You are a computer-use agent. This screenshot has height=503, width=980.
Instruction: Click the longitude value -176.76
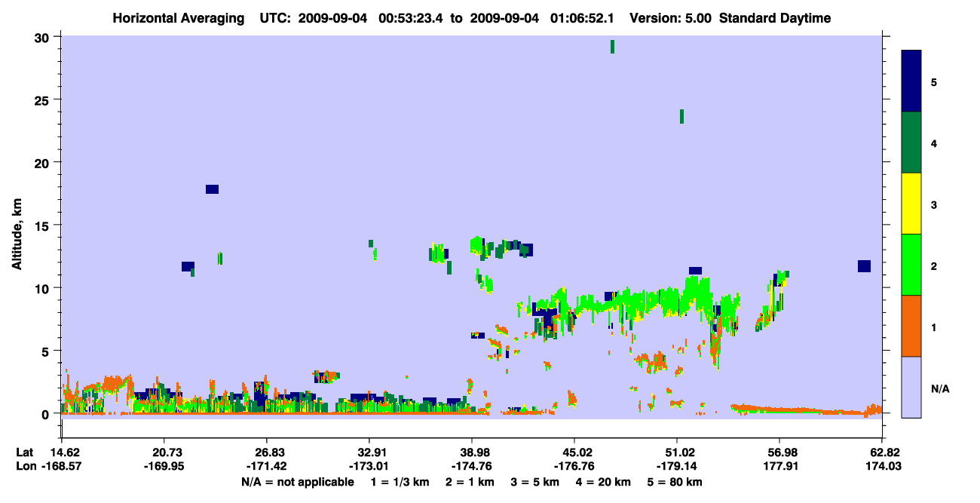click(x=574, y=466)
